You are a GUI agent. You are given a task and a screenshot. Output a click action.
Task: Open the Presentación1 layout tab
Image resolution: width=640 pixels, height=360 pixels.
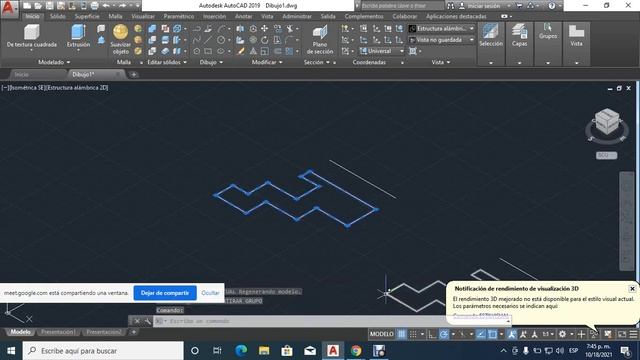click(x=58, y=332)
